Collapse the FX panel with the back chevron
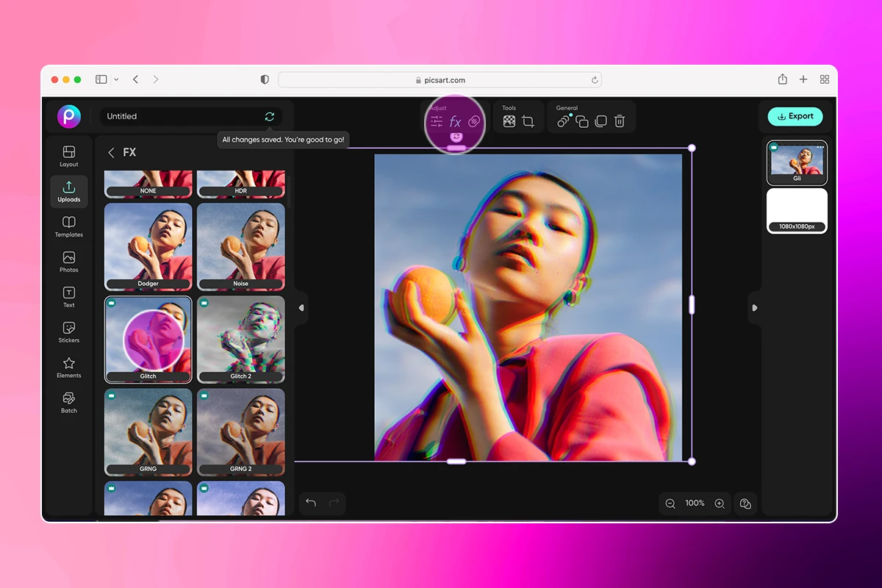The image size is (882, 588). coord(112,152)
